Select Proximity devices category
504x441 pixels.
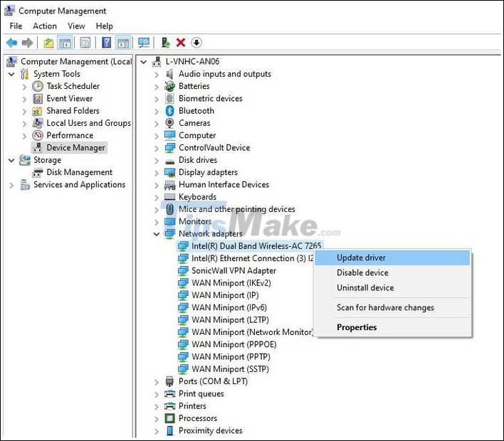pyautogui.click(x=210, y=431)
